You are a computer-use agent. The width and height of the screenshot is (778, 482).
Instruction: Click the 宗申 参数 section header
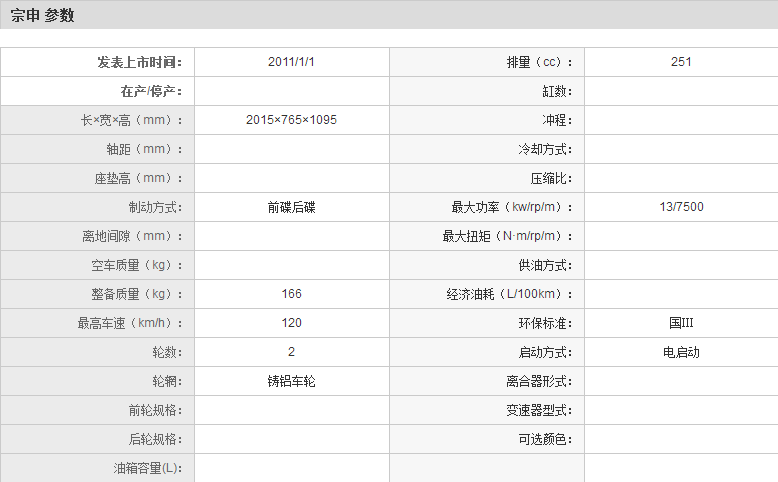click(43, 16)
